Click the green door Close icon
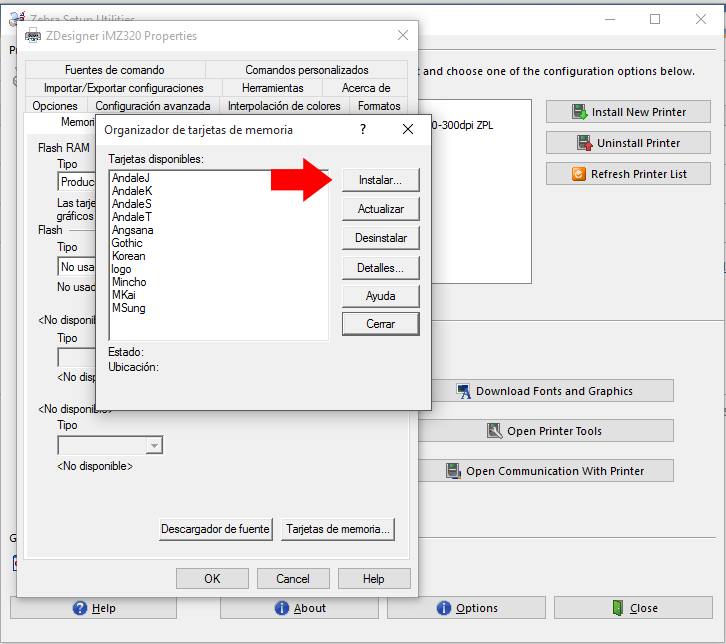 (618, 608)
